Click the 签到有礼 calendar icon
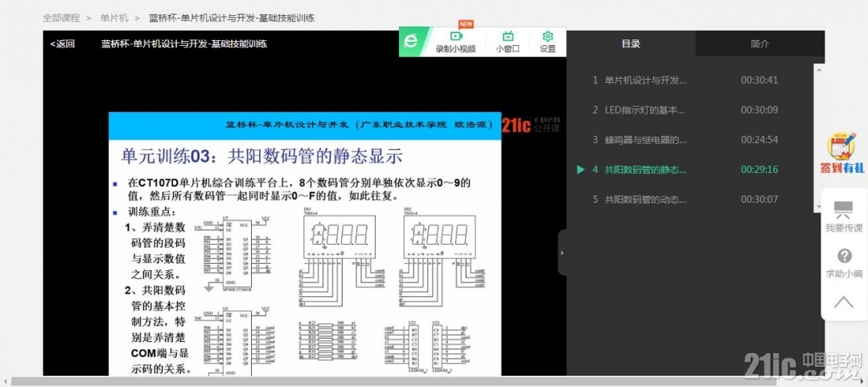Screen dimensions: 868x387 [x=841, y=154]
